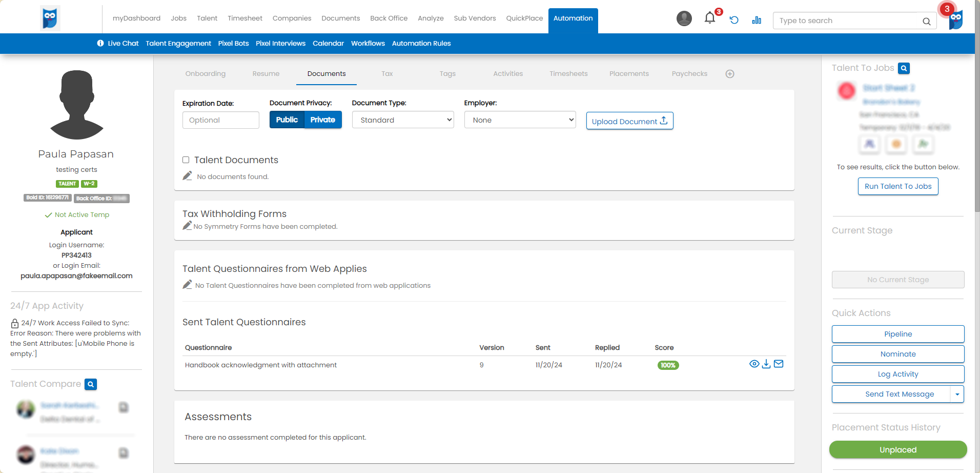Add a new tab with plus icon
Screen dimensions: 980x473
[730, 74]
